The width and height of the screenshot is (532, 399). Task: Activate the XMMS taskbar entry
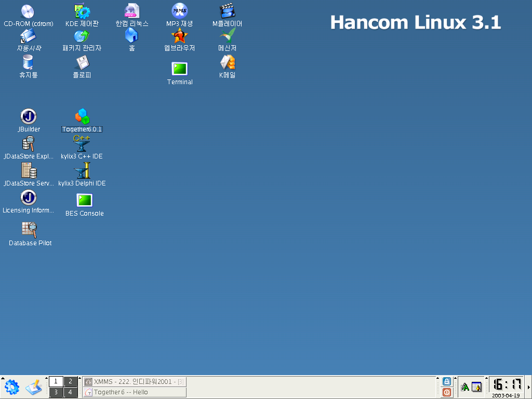(135, 382)
